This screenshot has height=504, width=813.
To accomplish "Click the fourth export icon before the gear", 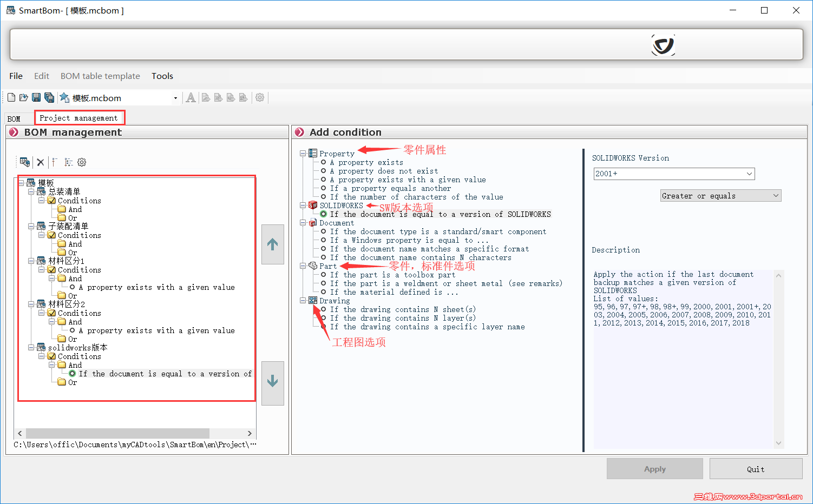I will pos(243,97).
